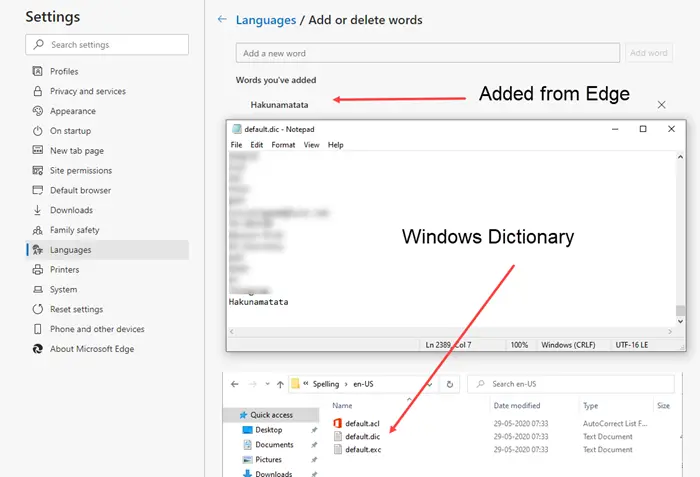The height and width of the screenshot is (477, 700).
Task: Open Downloads settings in Edge sidebar
Action: tap(71, 210)
